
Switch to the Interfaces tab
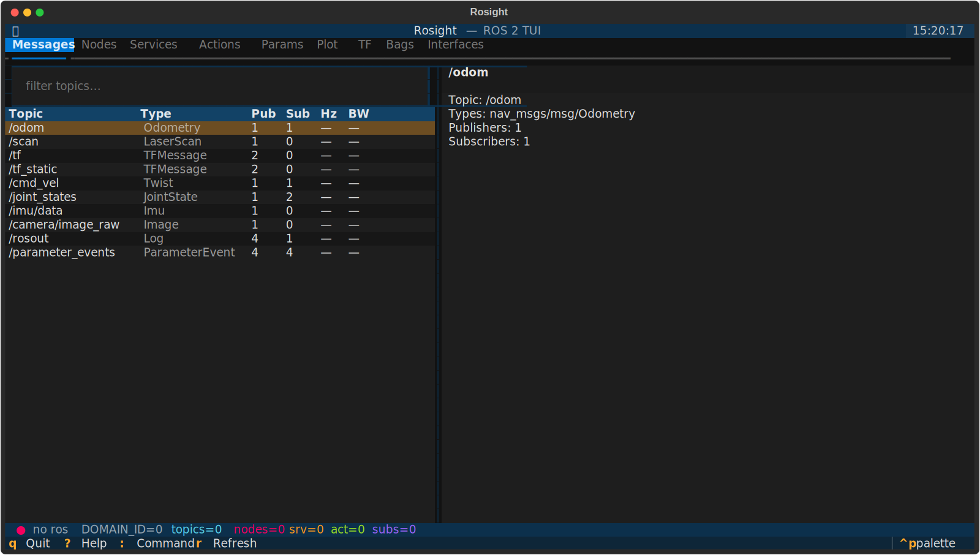click(455, 45)
